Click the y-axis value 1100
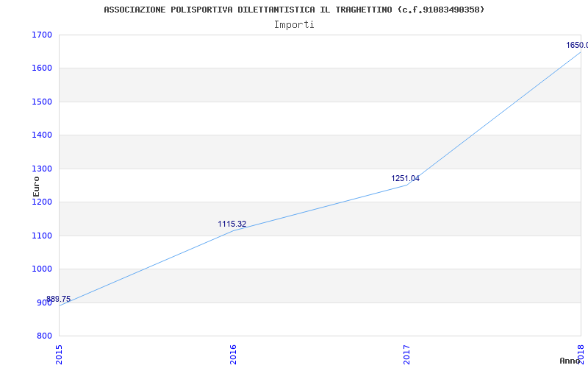The image size is (588, 368). tap(42, 236)
